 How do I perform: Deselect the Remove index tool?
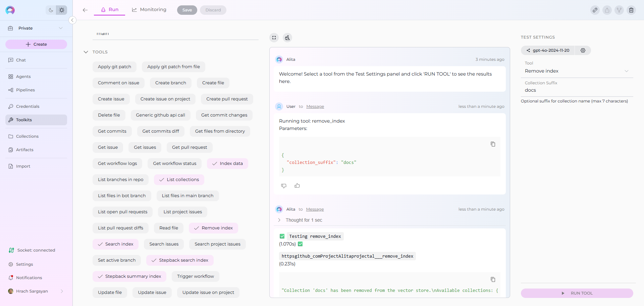(213, 228)
